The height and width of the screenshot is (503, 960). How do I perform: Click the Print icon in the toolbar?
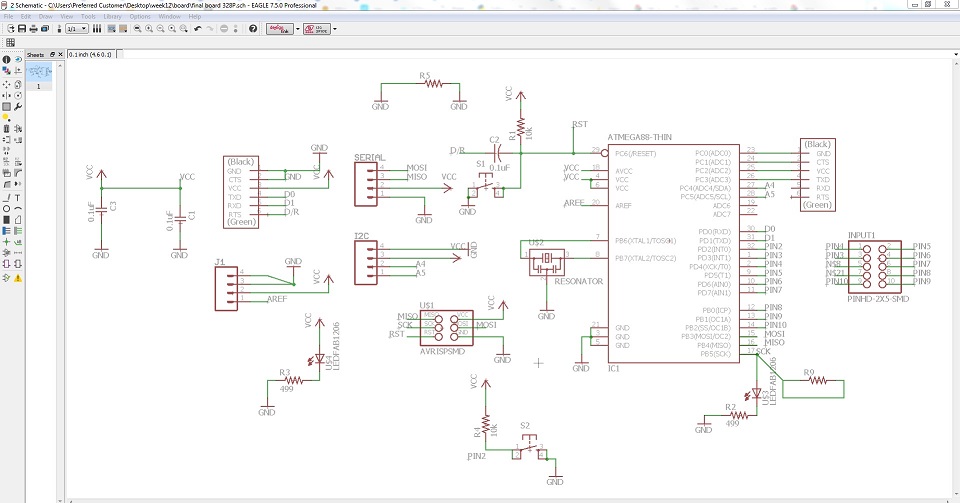pos(34,29)
